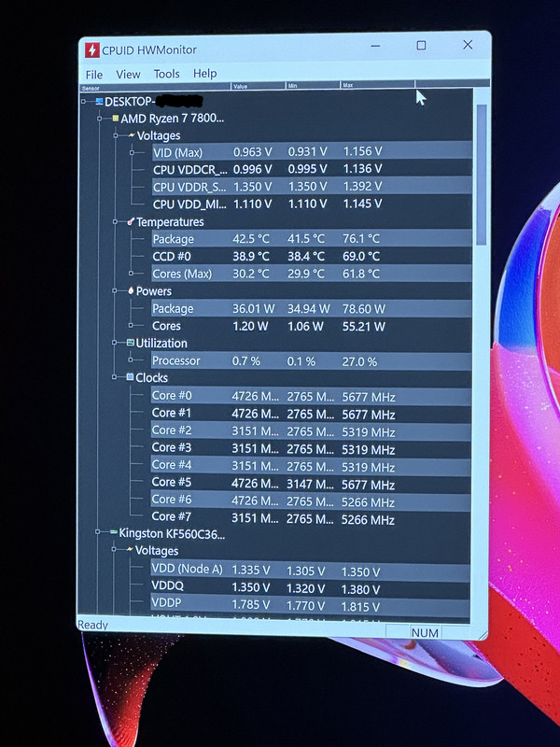Select the Package temperature row
This screenshot has height=747, width=560.
point(312,239)
